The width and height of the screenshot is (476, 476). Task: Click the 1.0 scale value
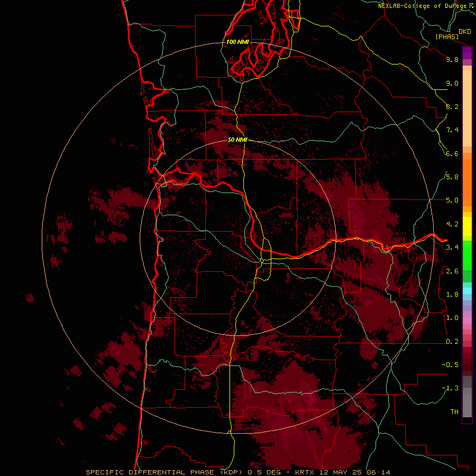tap(452, 318)
